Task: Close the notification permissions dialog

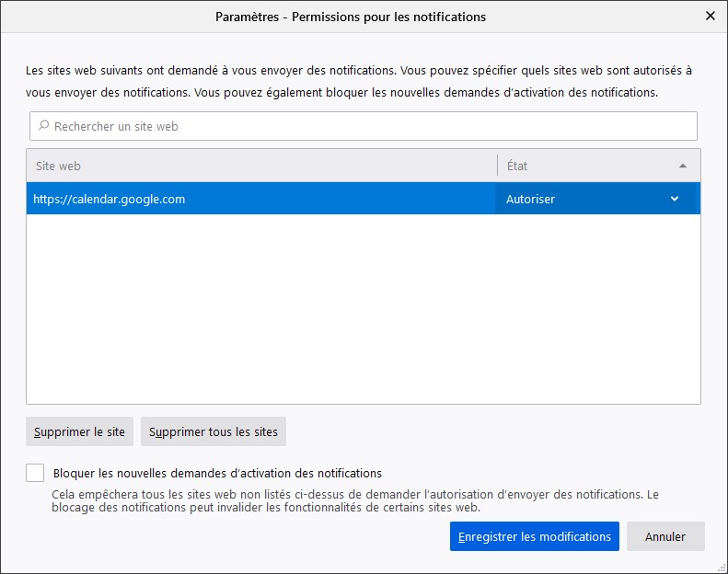Action: click(x=710, y=17)
